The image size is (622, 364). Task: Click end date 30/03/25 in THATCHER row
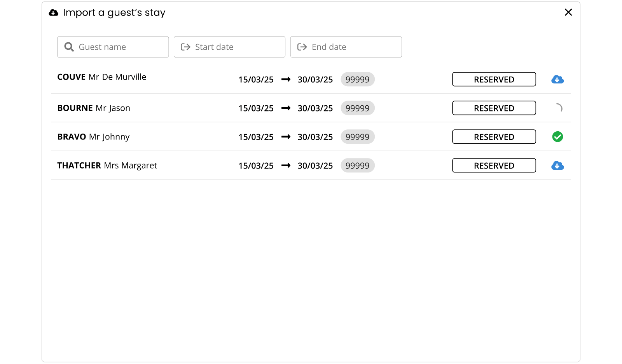coord(315,166)
